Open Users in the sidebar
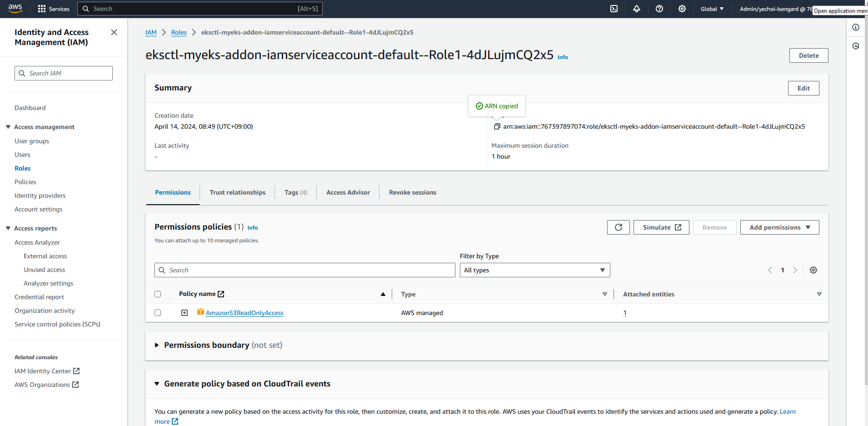Image resolution: width=868 pixels, height=426 pixels. [22, 155]
